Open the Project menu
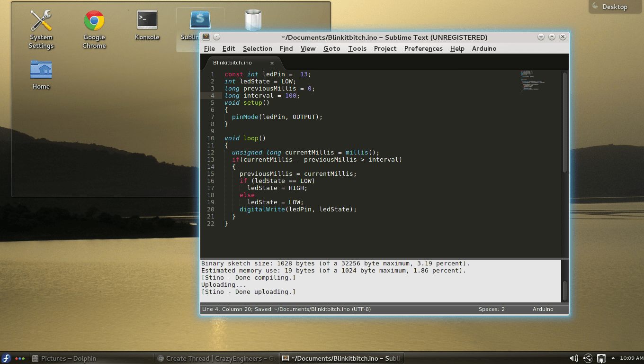This screenshot has height=364, width=644. click(x=385, y=48)
